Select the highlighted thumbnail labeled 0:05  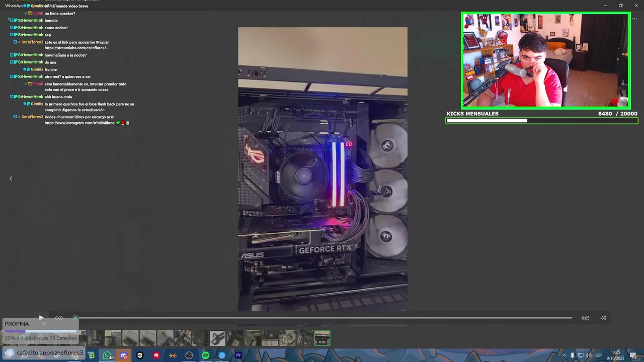322,338
